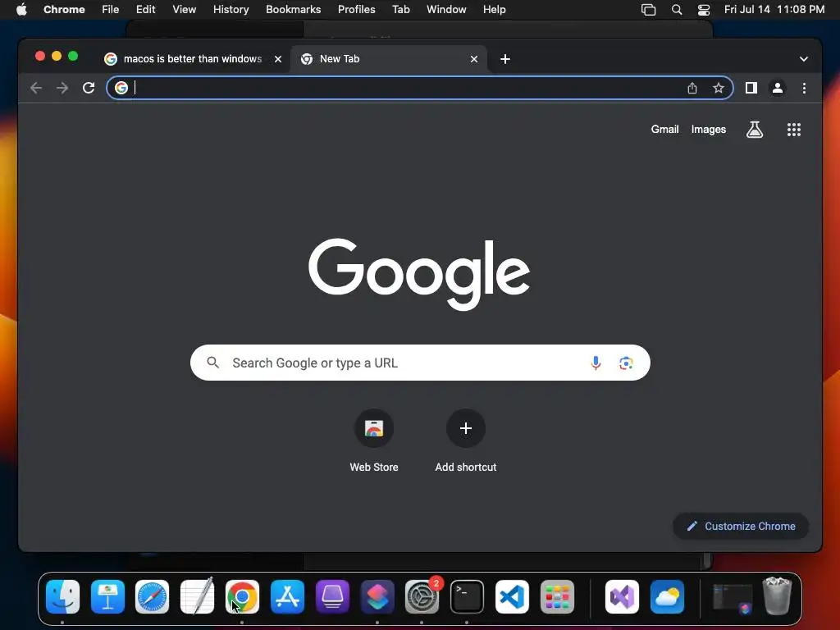
Task: Open Finder from the Dock
Action: tap(62, 597)
